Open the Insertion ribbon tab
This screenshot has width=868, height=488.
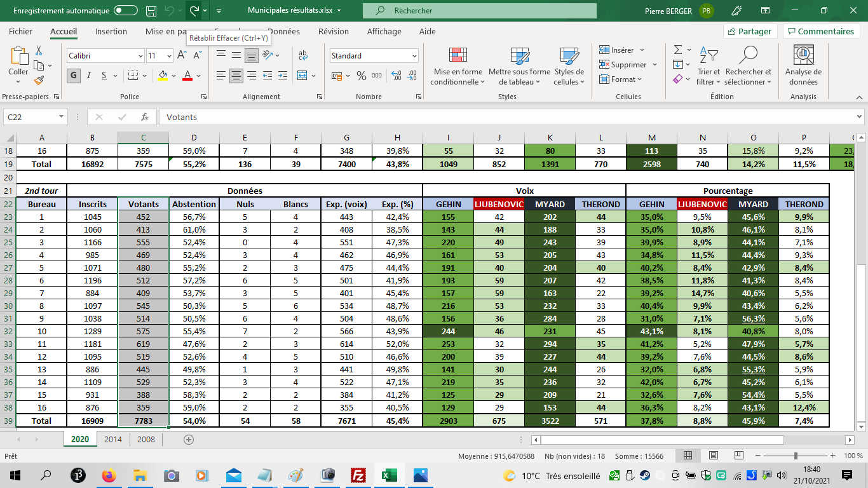click(111, 32)
